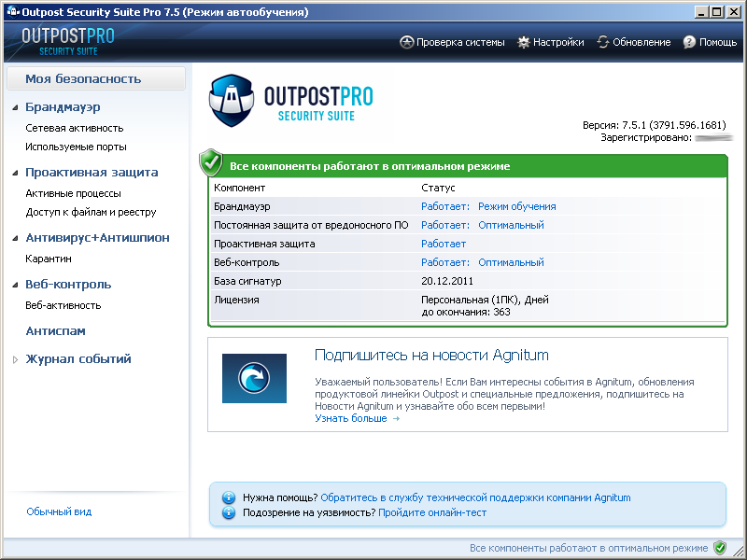Image resolution: width=747 pixels, height=560 pixels.
Task: Click Работает link in Брандмауэр row
Action: coord(445,206)
